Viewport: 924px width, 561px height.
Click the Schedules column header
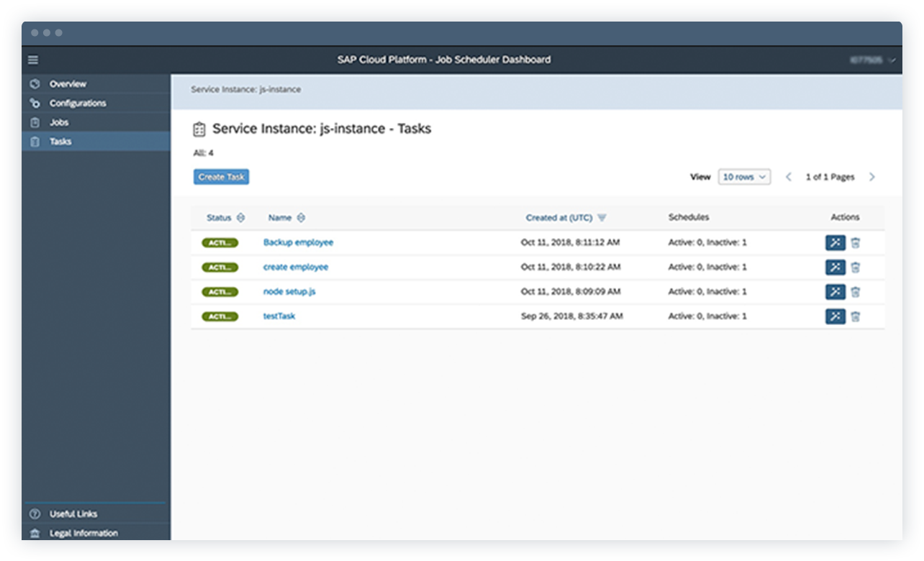[689, 217]
